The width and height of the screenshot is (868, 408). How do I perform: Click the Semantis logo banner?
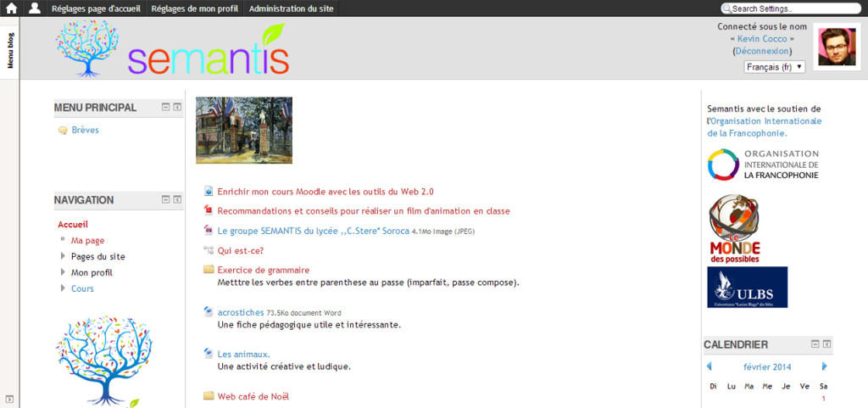(172, 50)
